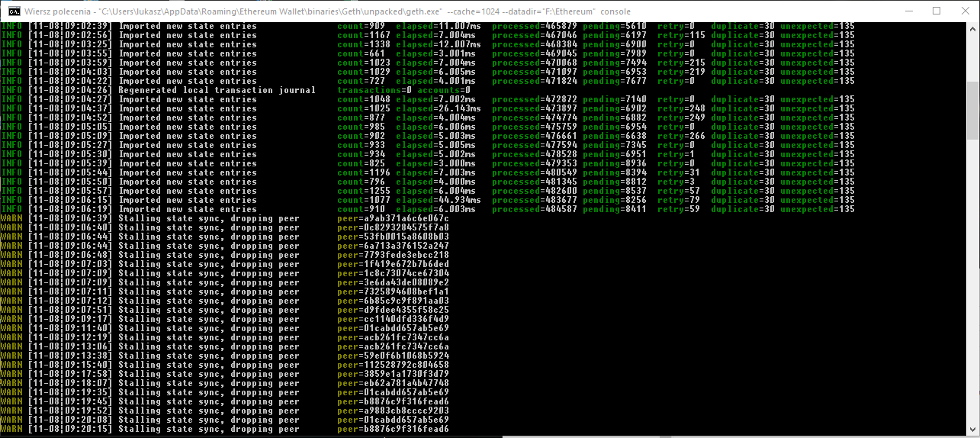Click 'processed=484587' value
Screen dimensions: 980x438
[x=535, y=209]
